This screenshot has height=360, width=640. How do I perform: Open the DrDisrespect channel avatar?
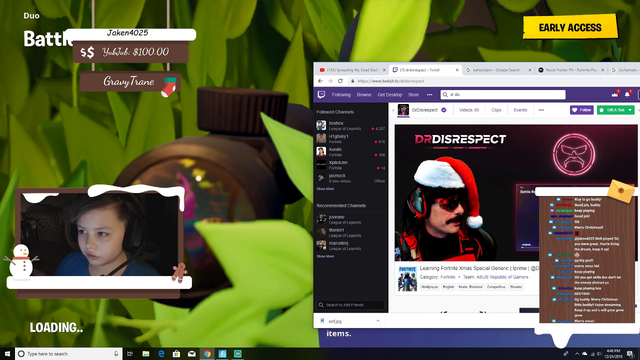point(403,110)
